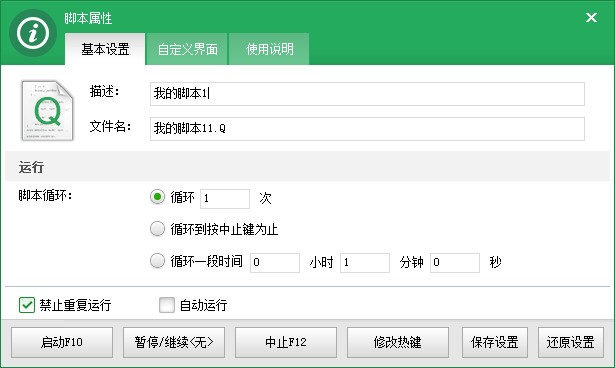Click the 脚本属性 window title
The image size is (615, 368).
(88, 18)
